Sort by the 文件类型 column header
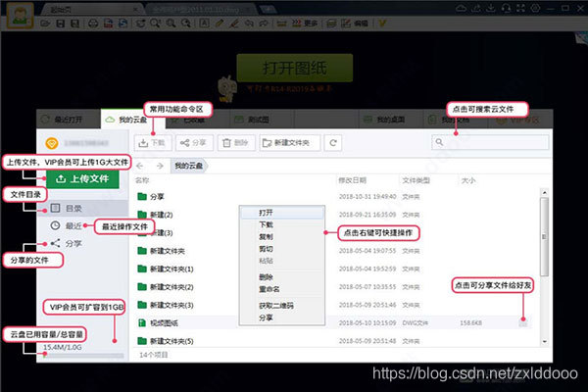Viewport: 588px width, 392px height. (416, 180)
